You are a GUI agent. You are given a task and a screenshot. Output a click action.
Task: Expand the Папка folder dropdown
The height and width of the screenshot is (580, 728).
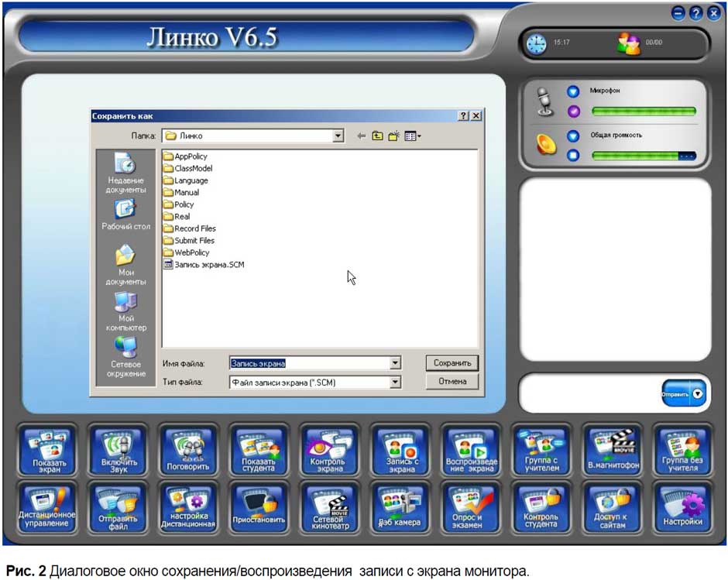click(x=338, y=136)
